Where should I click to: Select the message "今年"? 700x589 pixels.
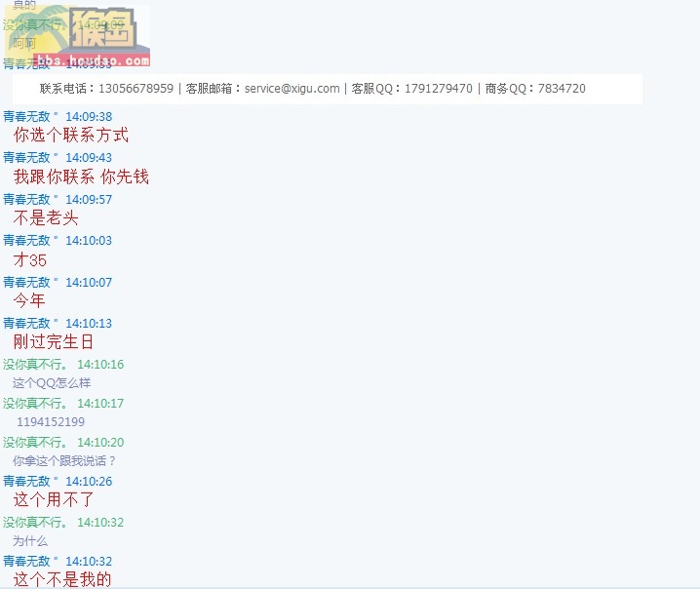click(x=29, y=300)
